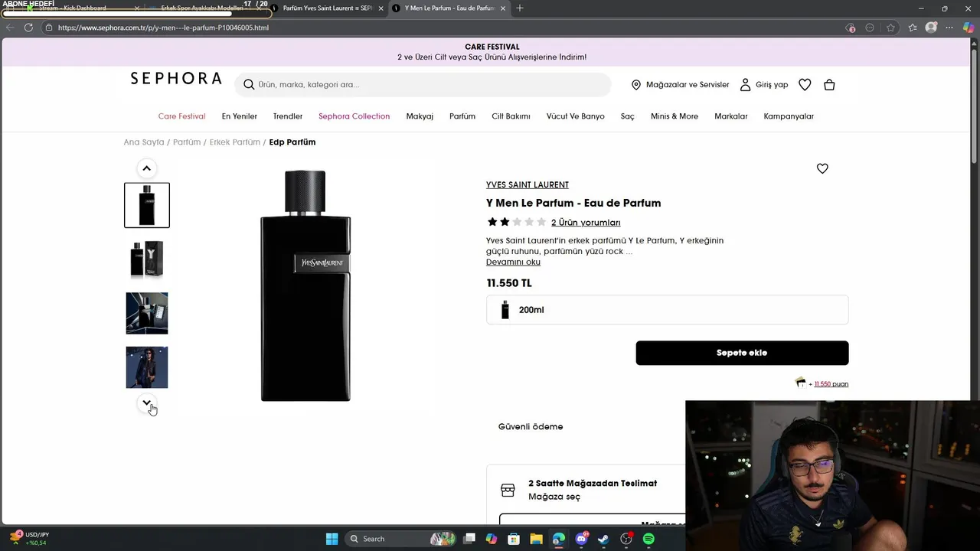Open Discord from taskbar
Viewport: 980px width, 551px height.
tap(581, 539)
